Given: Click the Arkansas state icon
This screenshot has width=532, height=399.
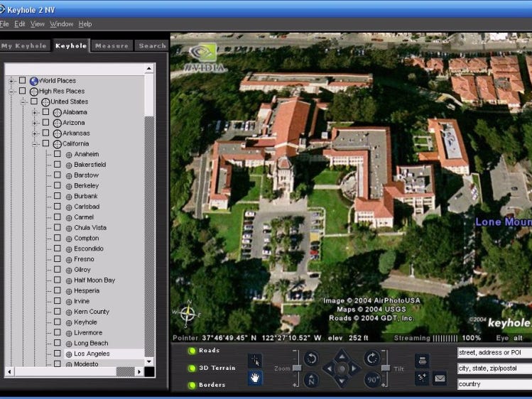Looking at the screenshot, I should pos(58,133).
